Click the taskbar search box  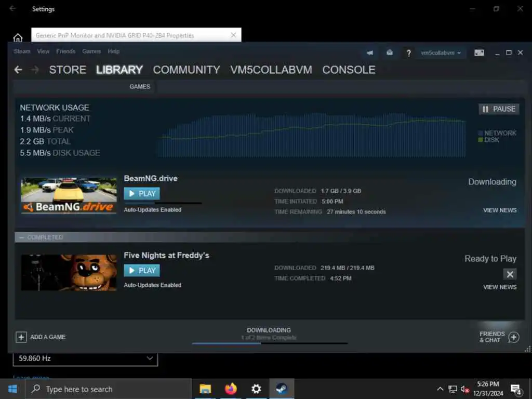(x=109, y=389)
